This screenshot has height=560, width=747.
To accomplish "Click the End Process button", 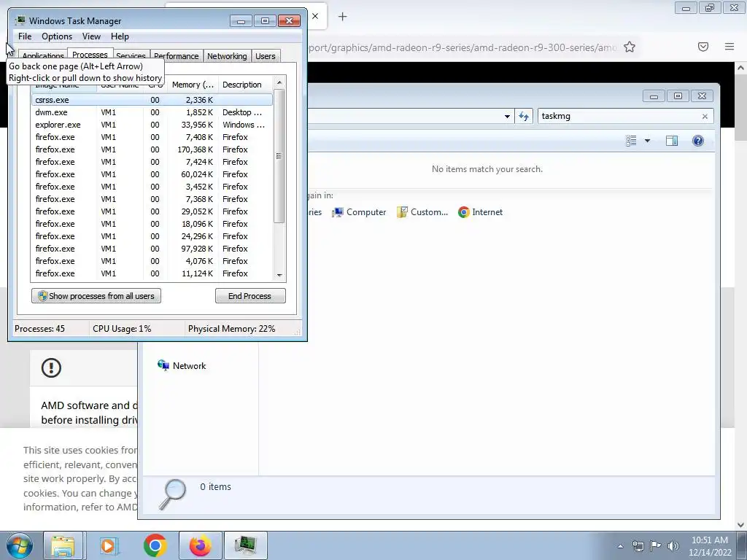I will click(250, 296).
